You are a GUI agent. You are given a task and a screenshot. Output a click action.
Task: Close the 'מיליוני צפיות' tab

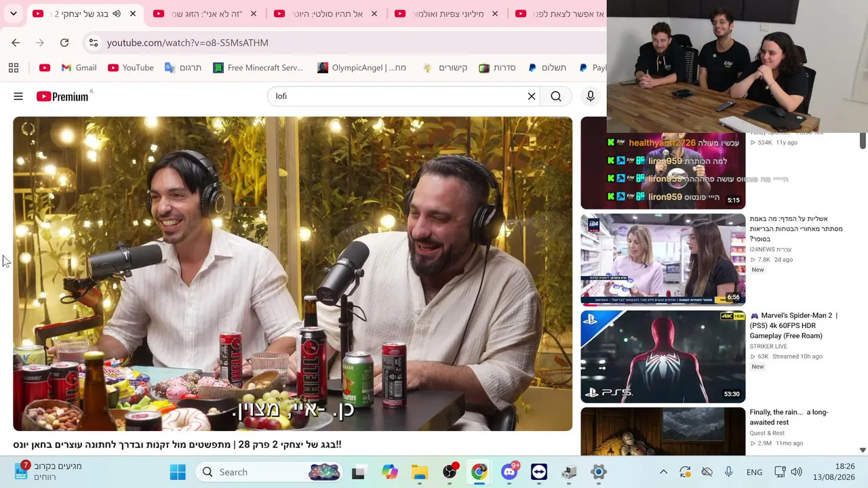coord(495,14)
